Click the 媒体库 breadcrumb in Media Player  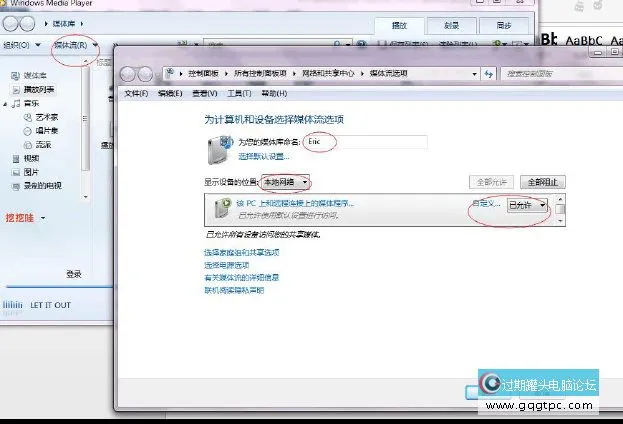tap(64, 24)
